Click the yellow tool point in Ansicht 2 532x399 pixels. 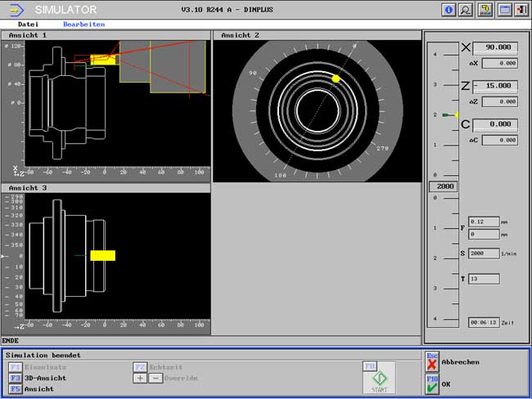pyautogui.click(x=336, y=78)
